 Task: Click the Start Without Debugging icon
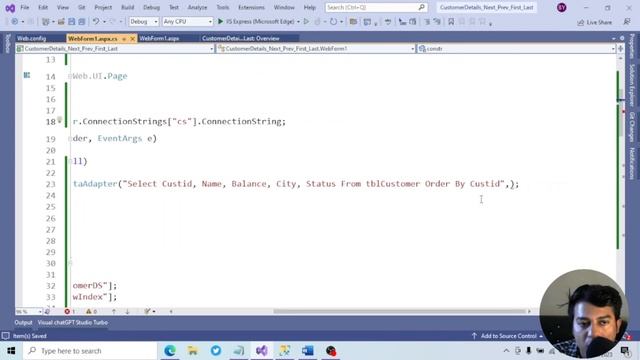pos(306,22)
